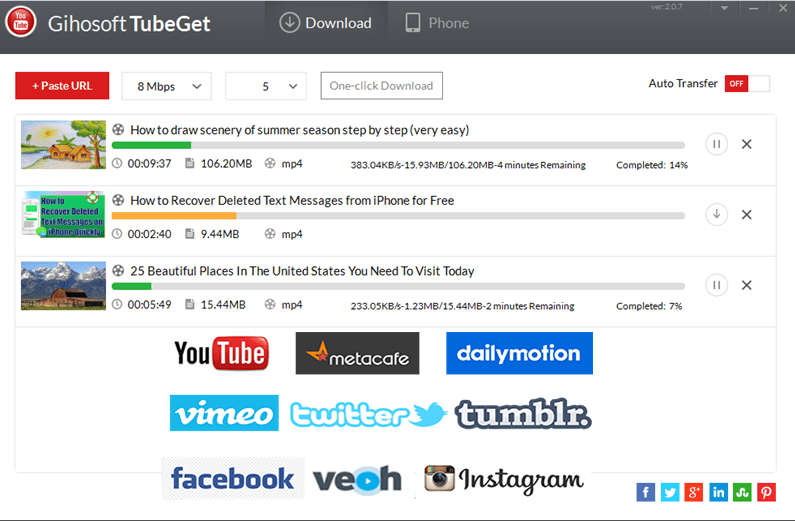The image size is (795, 521).
Task: Click the 'Completed: 7%' status text
Action: point(649,306)
